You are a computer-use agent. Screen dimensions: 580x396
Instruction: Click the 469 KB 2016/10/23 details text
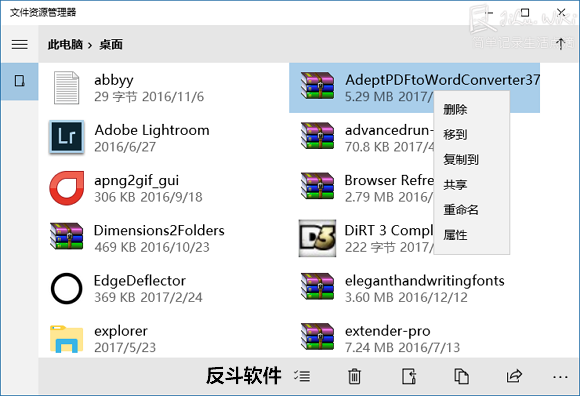(152, 247)
